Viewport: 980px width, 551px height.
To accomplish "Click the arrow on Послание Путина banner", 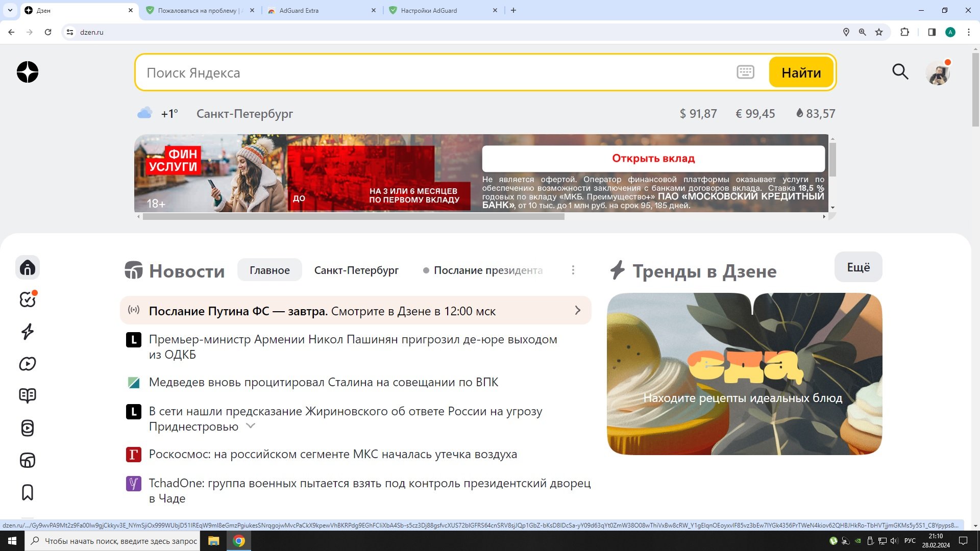I will click(577, 310).
